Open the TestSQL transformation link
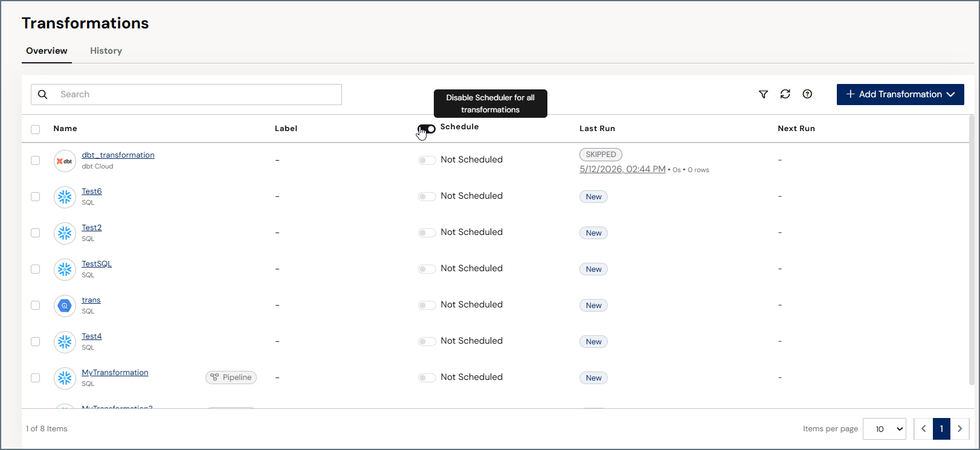The width and height of the screenshot is (980, 450). pos(97,264)
